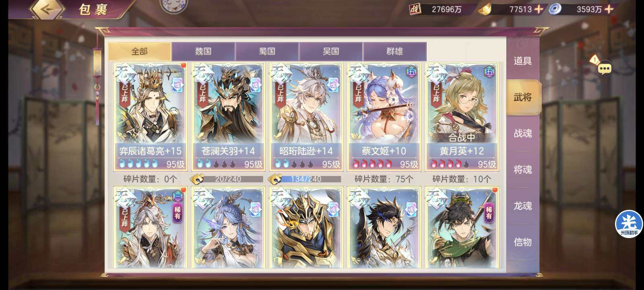Select the 吴国 faction tab
Screen dimensions: 644x290
click(x=331, y=52)
